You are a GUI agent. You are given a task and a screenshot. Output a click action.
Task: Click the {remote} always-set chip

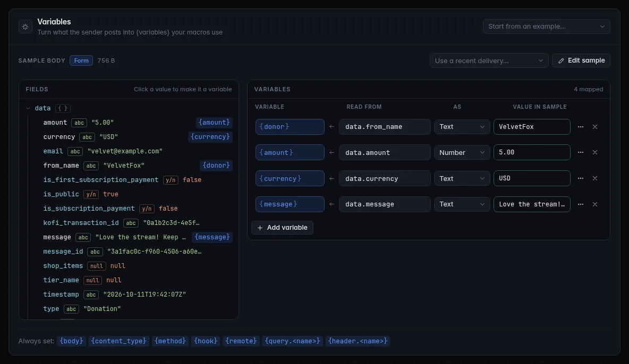pos(241,341)
